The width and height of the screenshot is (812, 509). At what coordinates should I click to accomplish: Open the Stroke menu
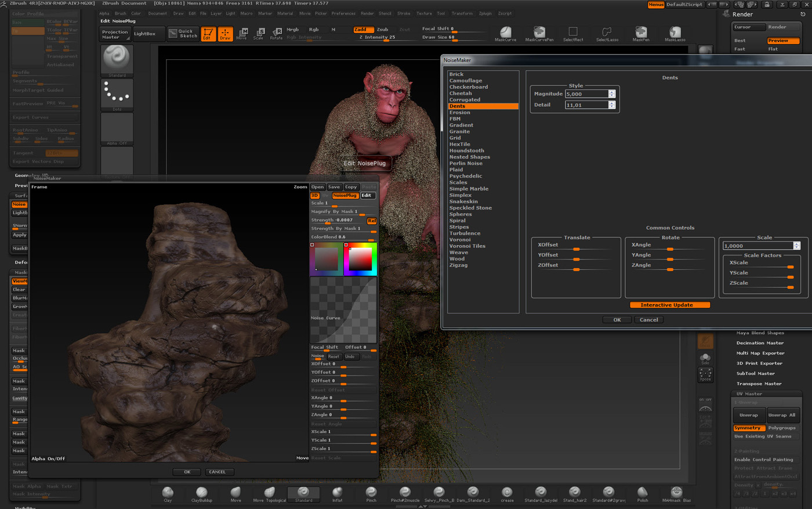point(404,13)
